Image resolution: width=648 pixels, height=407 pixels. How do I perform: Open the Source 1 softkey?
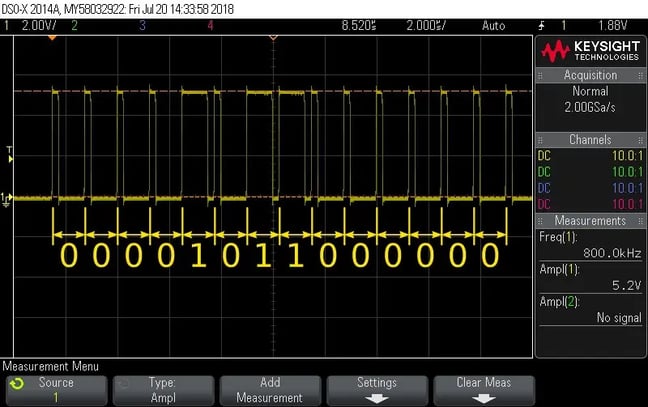tap(57, 390)
